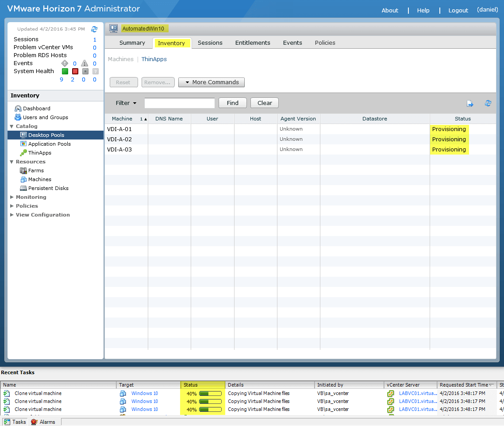Open the More Commands dropdown
504x426 pixels.
[x=212, y=82]
